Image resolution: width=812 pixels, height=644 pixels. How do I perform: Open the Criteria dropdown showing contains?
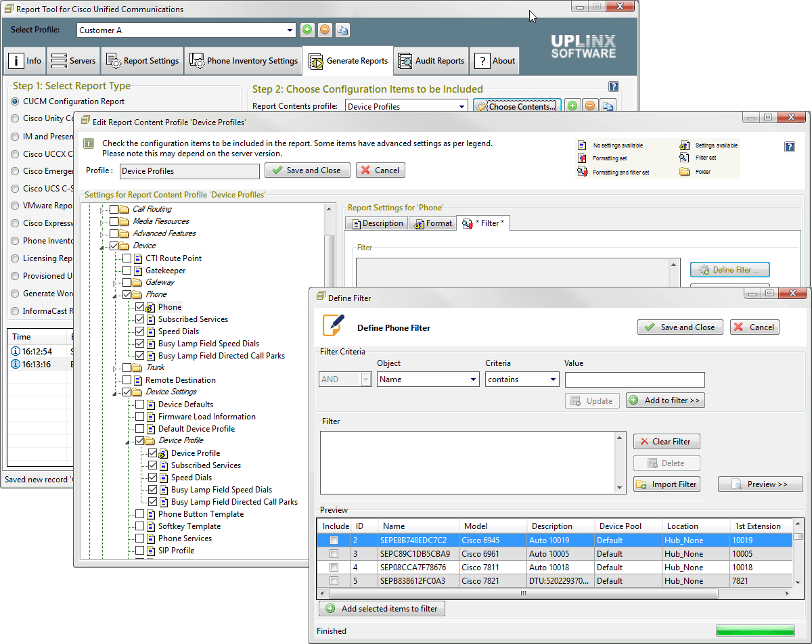(553, 379)
